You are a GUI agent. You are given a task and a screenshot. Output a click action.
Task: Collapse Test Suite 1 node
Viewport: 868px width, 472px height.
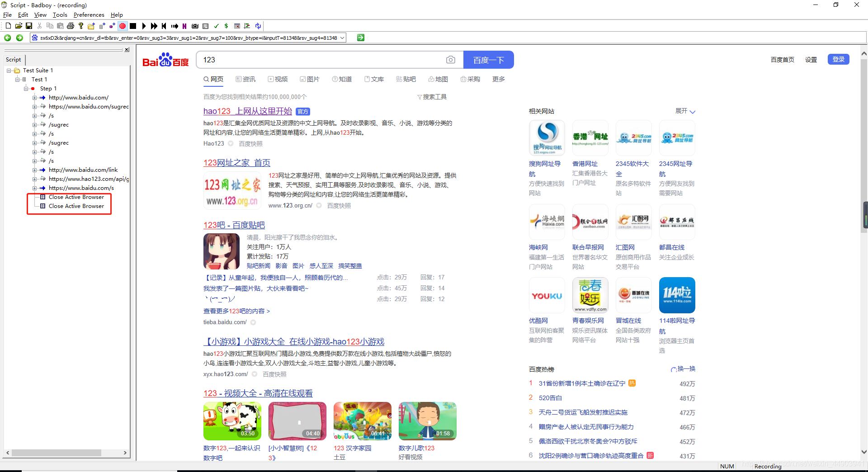click(9, 71)
